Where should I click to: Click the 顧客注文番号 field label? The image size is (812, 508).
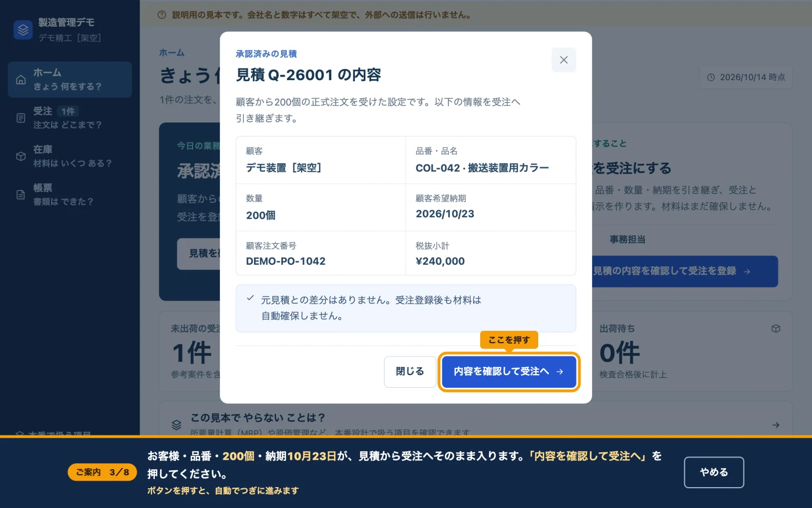271,246
